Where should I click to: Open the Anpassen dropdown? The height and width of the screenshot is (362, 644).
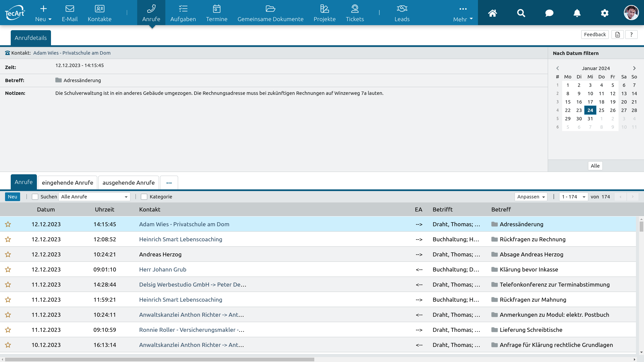(531, 197)
